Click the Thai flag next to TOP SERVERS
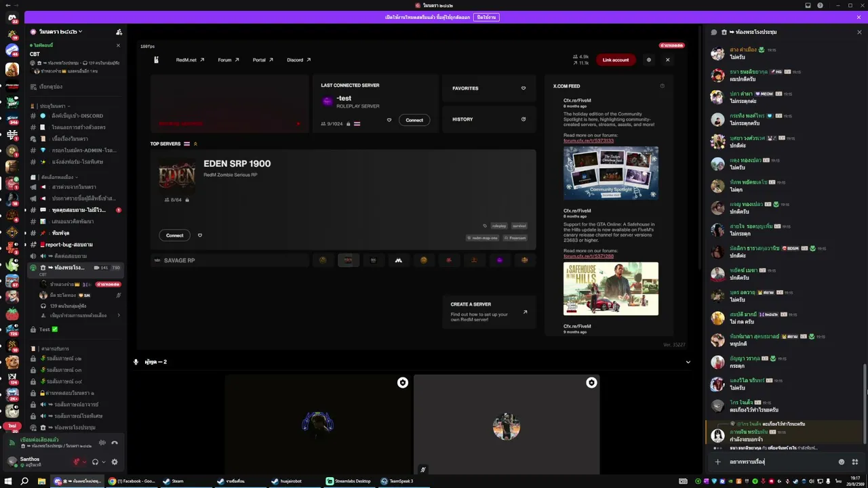Image resolution: width=868 pixels, height=488 pixels. point(186,144)
